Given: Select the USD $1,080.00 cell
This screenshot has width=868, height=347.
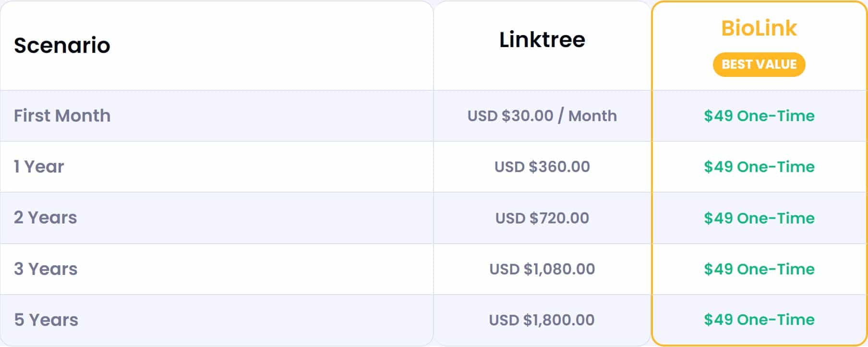Looking at the screenshot, I should [542, 269].
